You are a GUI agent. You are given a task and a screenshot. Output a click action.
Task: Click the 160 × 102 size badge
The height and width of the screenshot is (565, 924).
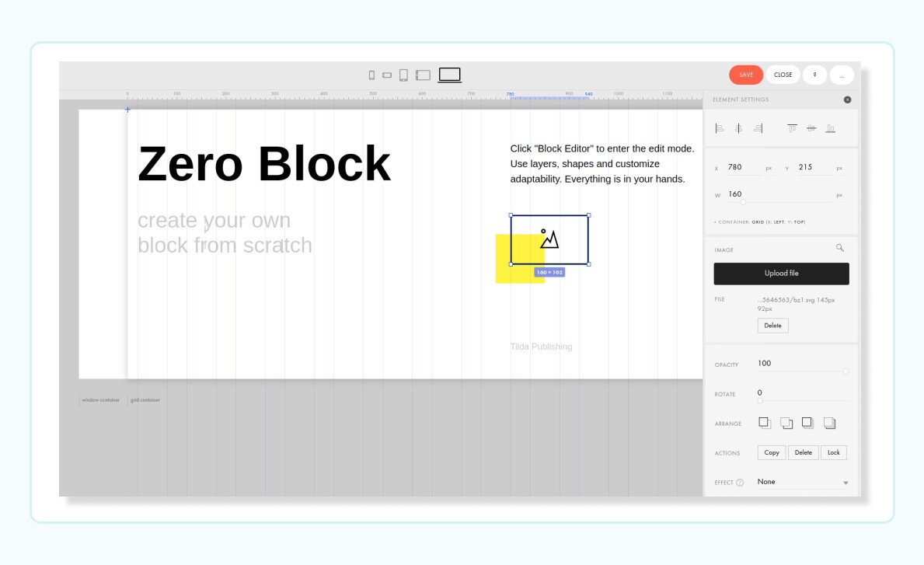[549, 272]
